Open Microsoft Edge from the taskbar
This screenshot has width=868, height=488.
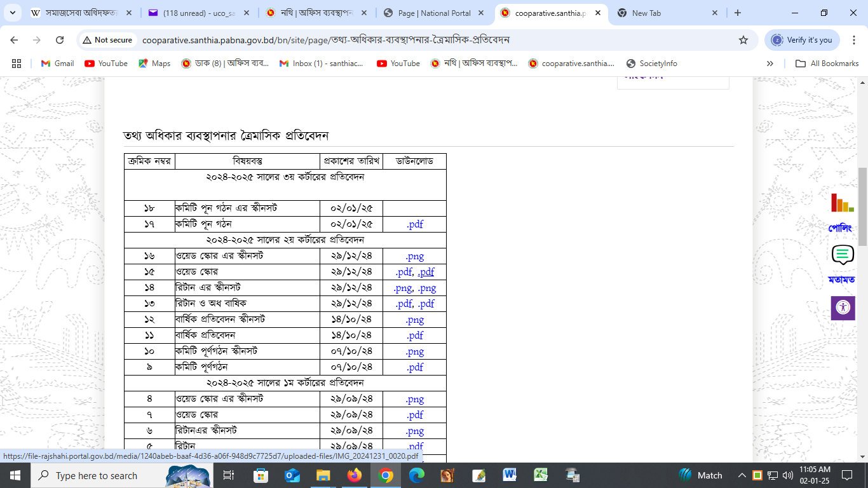(x=416, y=475)
